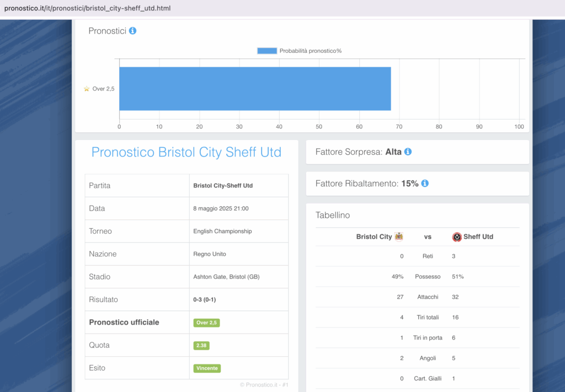Click the Tiri totali stat label
This screenshot has width=565, height=392.
click(x=428, y=318)
